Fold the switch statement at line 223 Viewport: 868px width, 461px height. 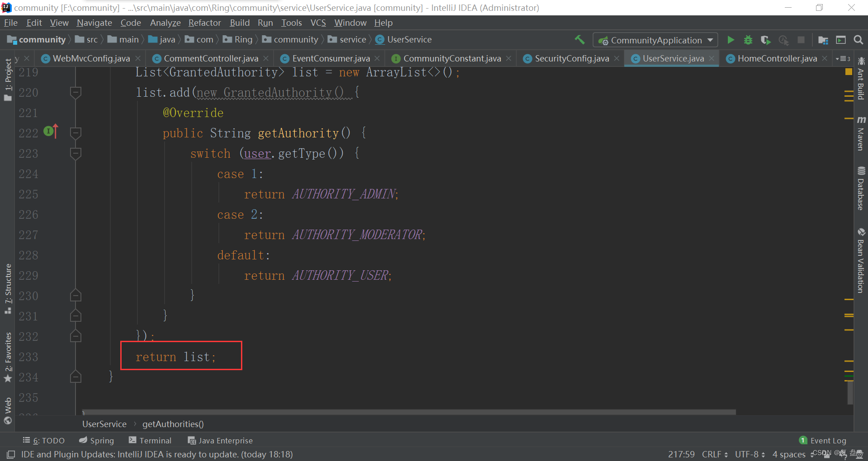(75, 154)
